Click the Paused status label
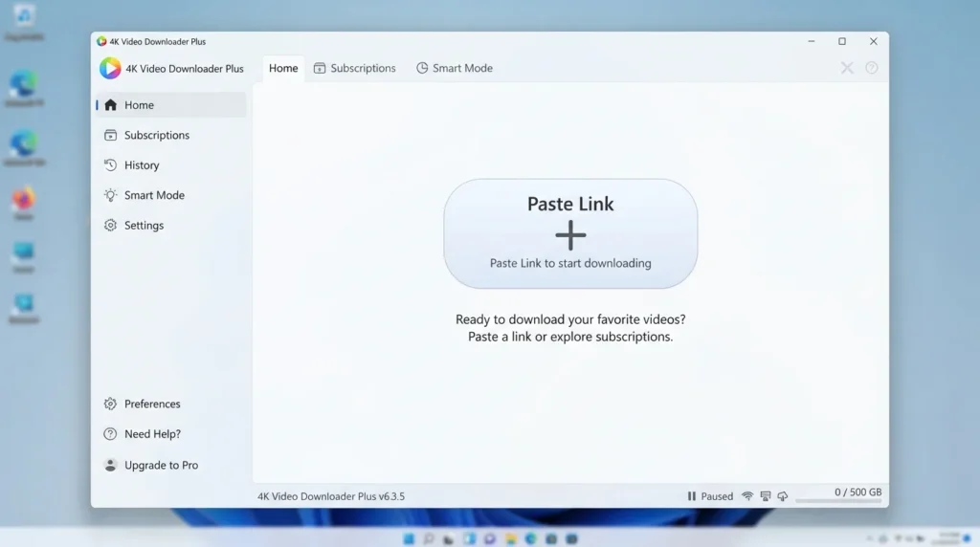Viewport: 980px width, 547px height. [717, 496]
